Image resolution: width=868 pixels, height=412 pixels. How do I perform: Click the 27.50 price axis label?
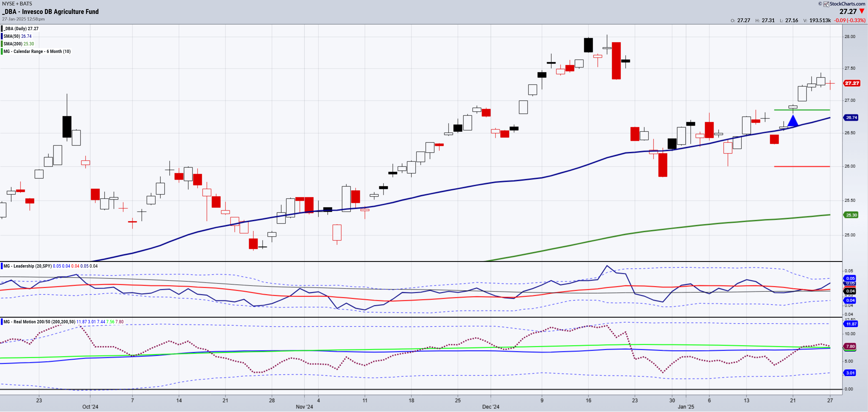click(849, 68)
